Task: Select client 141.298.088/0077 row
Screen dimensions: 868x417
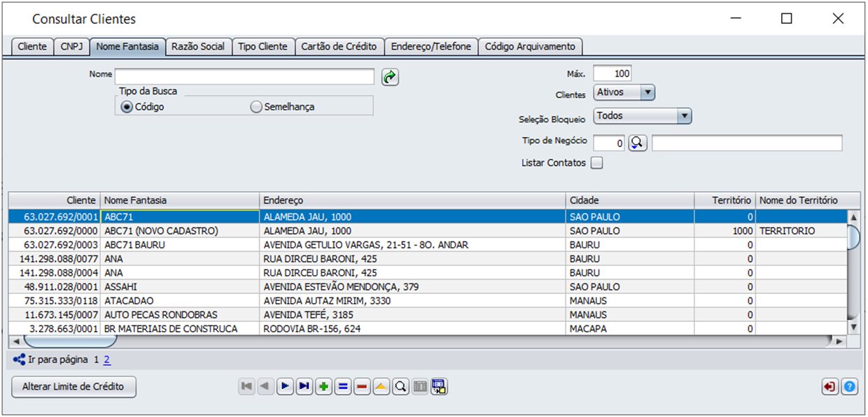Action: point(428,259)
